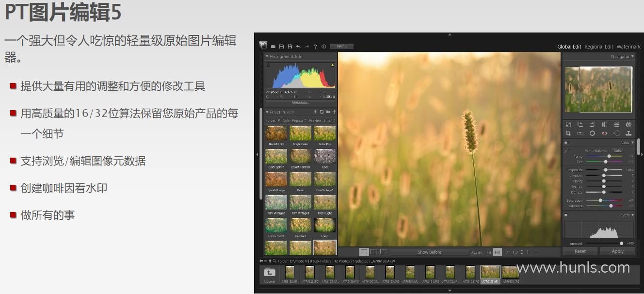Toggle the highlight clipping warning triangle in histogram
The height and width of the screenshot is (294, 644).
coord(332,65)
